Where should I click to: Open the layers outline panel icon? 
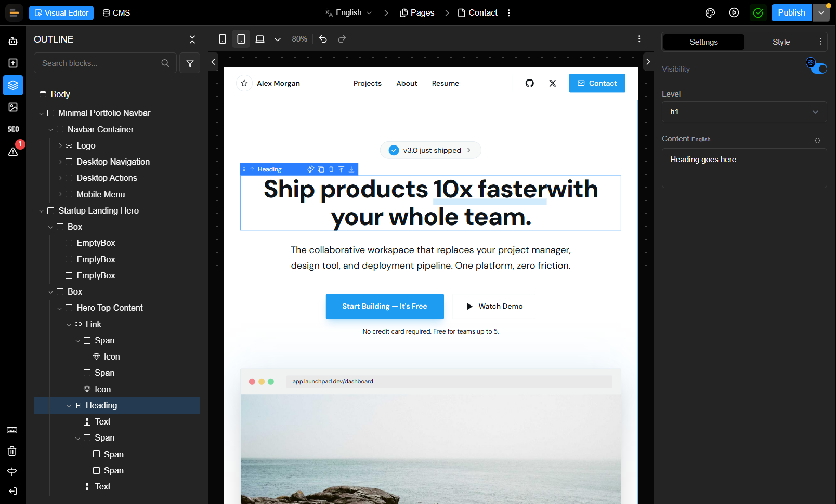pos(13,85)
